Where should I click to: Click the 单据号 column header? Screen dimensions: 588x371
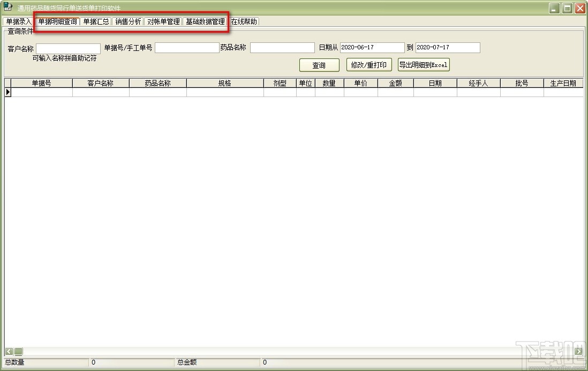point(42,83)
